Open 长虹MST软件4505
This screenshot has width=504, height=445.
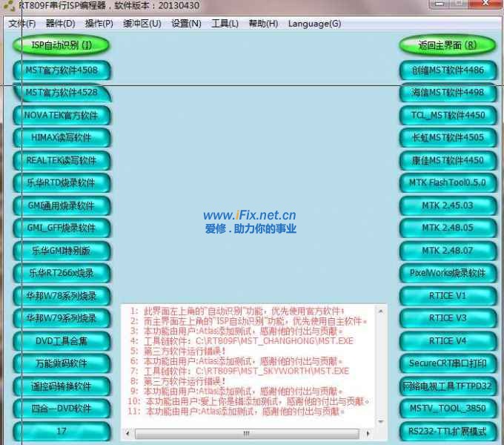pos(448,138)
